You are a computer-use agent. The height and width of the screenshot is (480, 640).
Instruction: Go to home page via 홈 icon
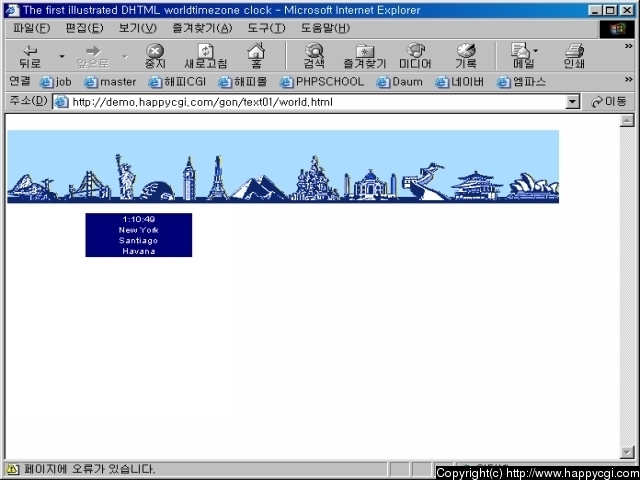click(256, 56)
